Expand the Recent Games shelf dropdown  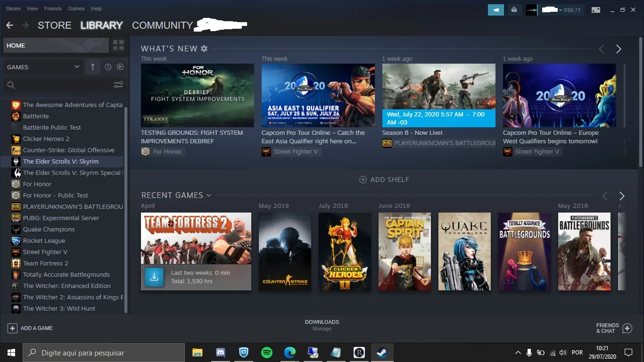pyautogui.click(x=208, y=195)
